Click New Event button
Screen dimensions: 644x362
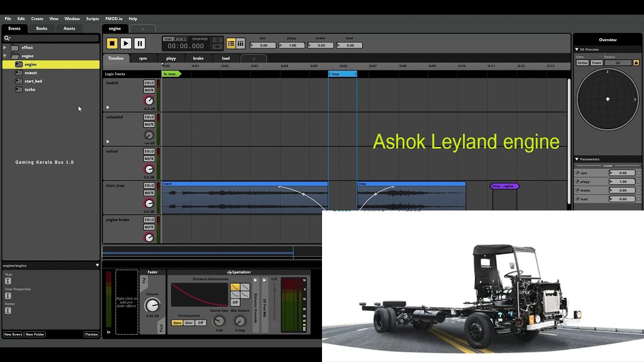tap(13, 334)
